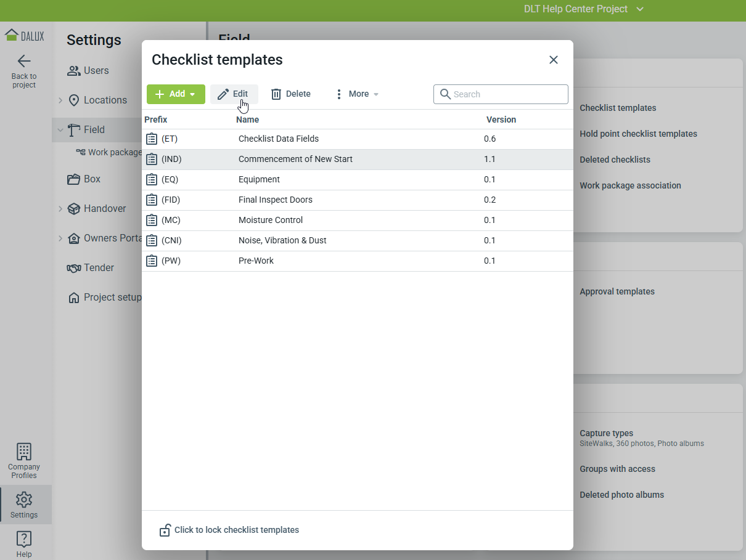Open Users settings in sidebar

(x=96, y=70)
